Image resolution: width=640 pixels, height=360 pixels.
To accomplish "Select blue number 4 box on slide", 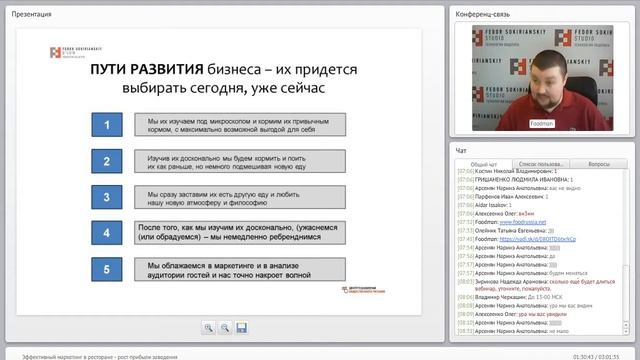I will point(107,233).
